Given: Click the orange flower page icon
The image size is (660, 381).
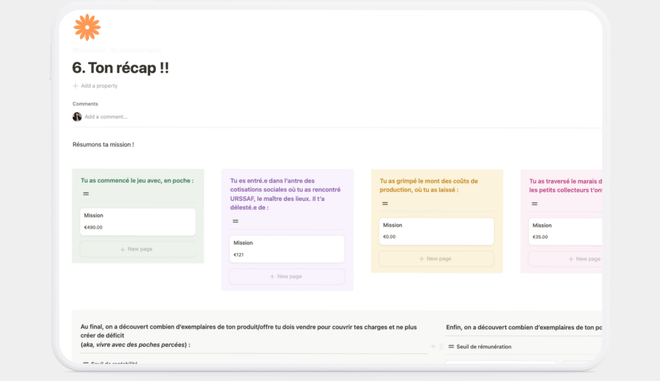Looking at the screenshot, I should 87,27.
